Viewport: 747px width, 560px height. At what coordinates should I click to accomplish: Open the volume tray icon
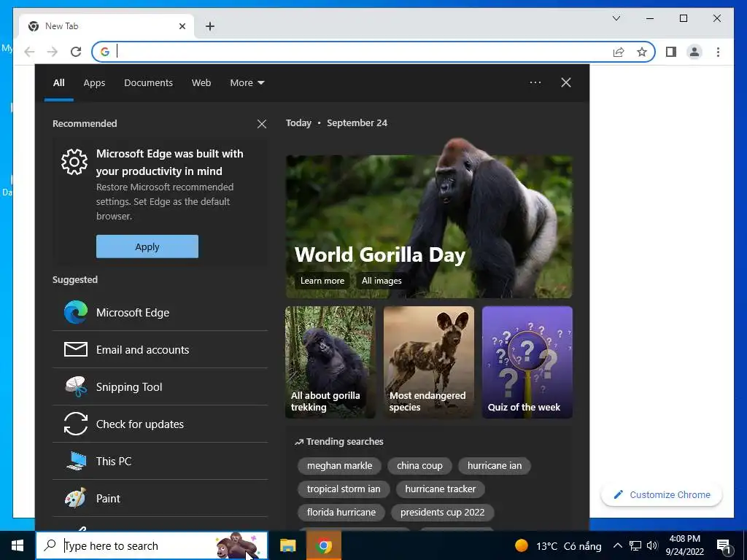click(652, 545)
